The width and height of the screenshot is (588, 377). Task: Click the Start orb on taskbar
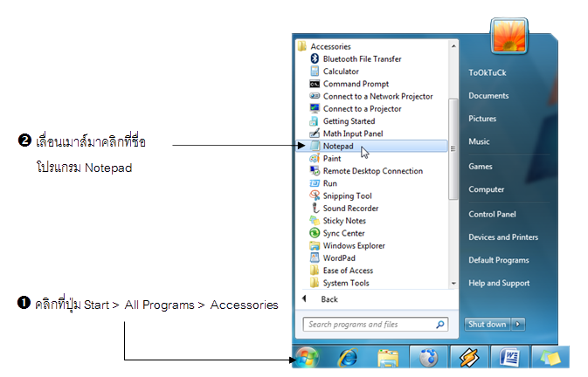click(307, 357)
